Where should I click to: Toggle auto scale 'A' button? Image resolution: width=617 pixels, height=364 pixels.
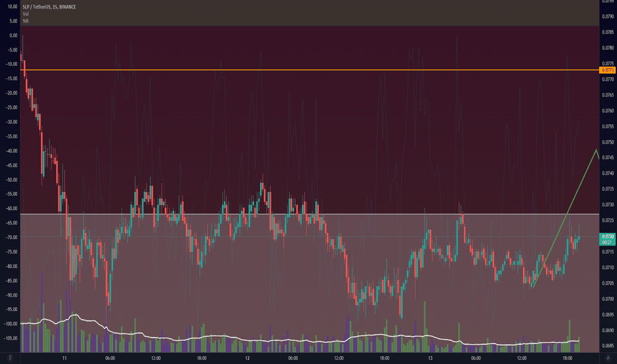[x=607, y=357]
